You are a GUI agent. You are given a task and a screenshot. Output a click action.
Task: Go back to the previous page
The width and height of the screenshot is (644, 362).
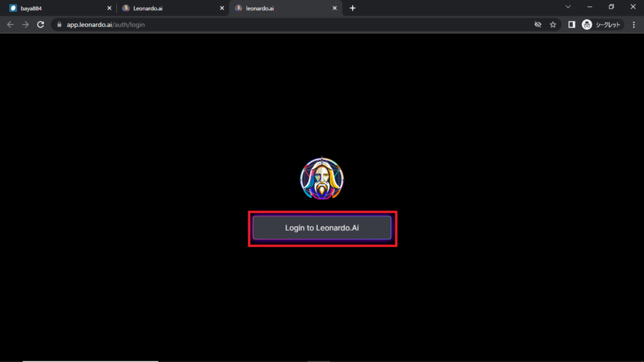point(10,25)
